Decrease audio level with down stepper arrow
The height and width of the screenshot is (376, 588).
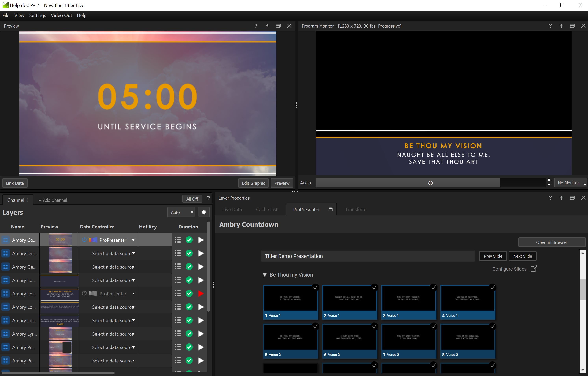tap(549, 185)
